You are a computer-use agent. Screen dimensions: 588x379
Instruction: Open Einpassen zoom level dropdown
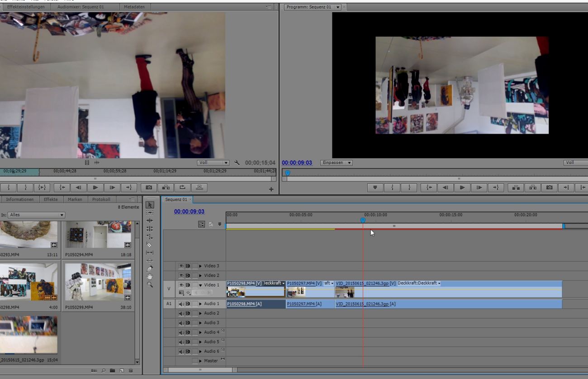[337, 163]
